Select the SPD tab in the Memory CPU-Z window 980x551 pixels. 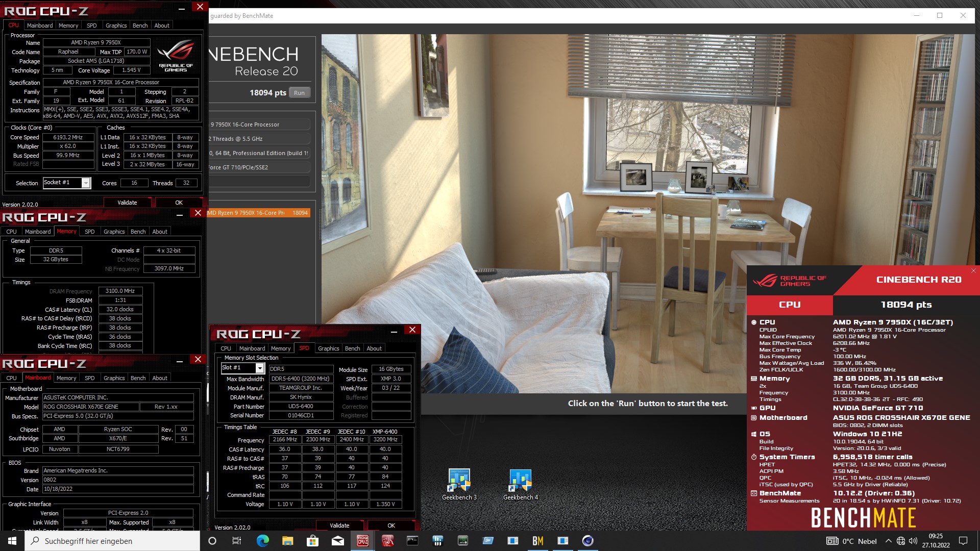point(90,232)
